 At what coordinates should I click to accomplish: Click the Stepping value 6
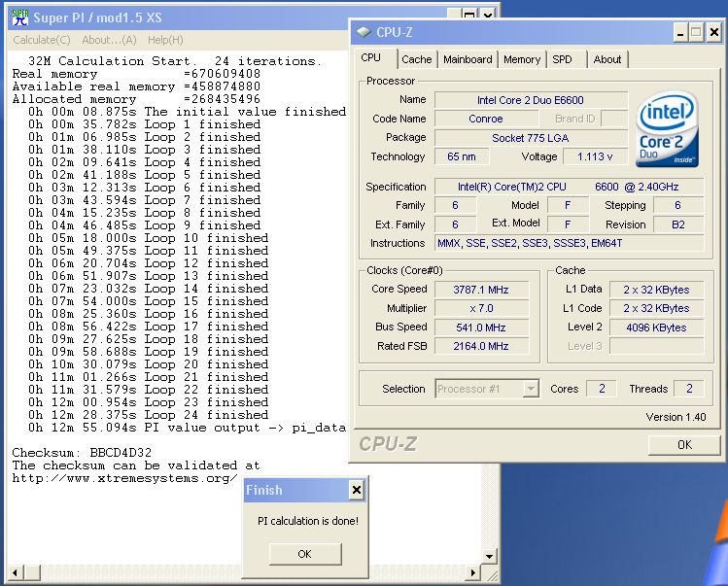(x=678, y=205)
